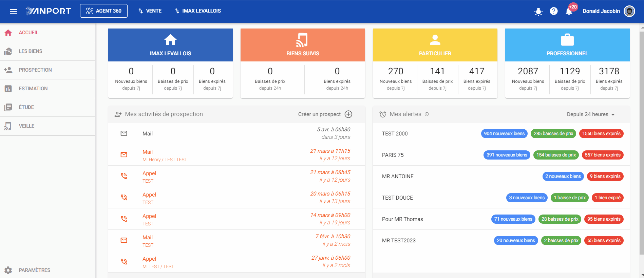Image resolution: width=644 pixels, height=278 pixels.
Task: Select the TEST 2000 alert name
Action: pos(395,134)
